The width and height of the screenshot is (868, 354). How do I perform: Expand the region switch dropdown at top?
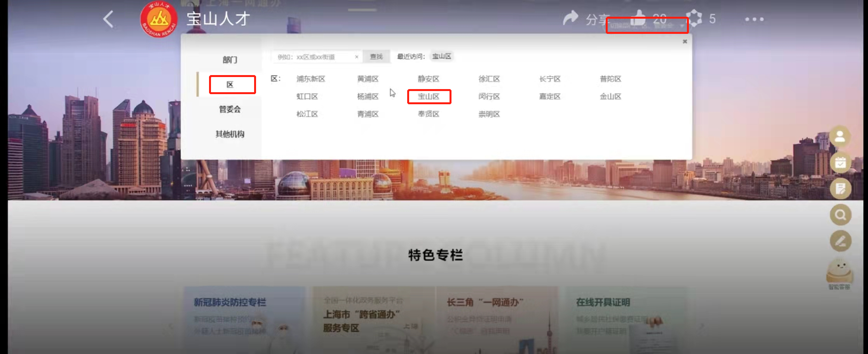(647, 26)
